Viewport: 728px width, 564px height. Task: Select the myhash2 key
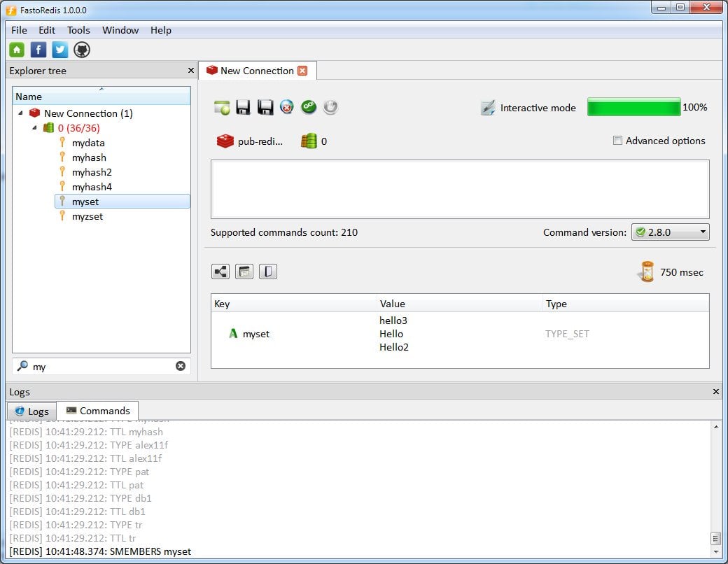click(x=92, y=172)
